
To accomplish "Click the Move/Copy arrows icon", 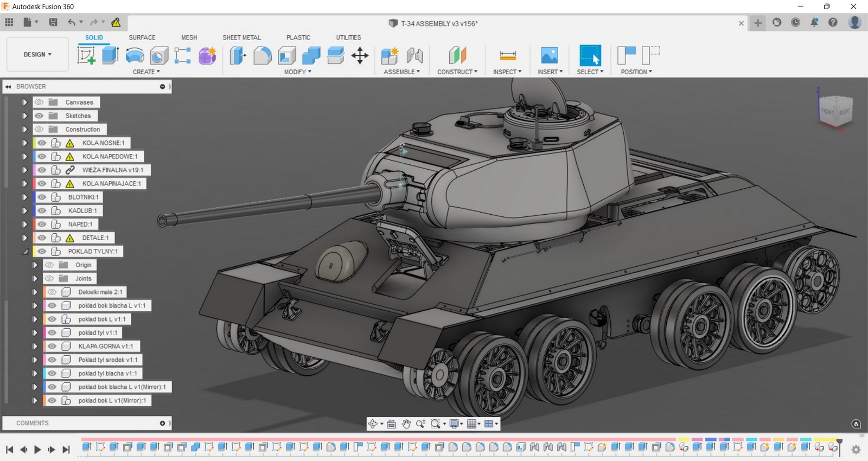I will [360, 55].
